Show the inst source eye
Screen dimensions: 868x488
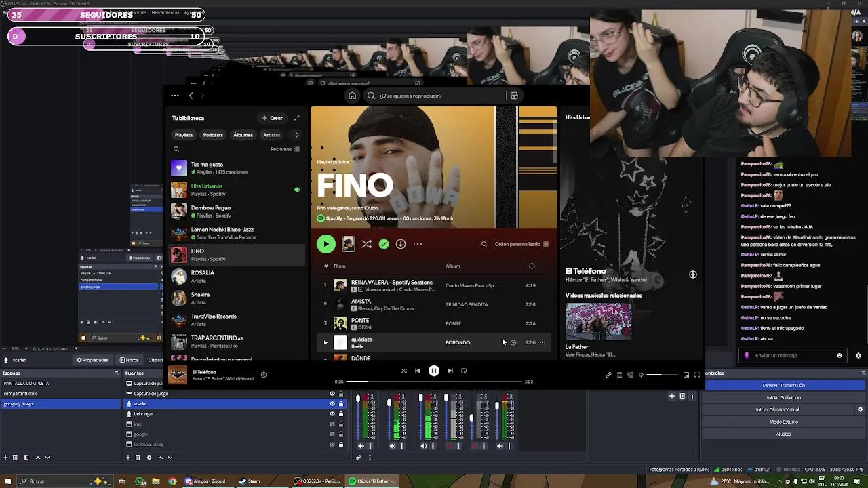click(332, 424)
